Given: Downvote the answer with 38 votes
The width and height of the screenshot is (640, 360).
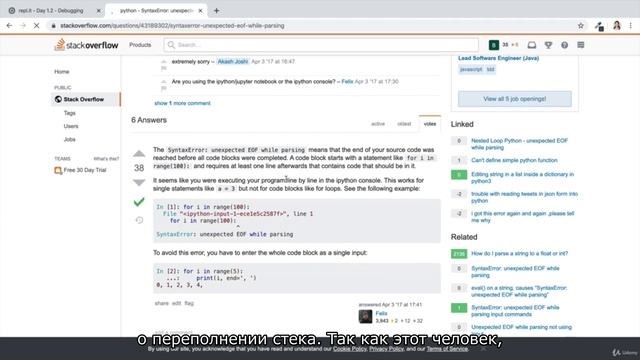Looking at the screenshot, I should click(139, 182).
